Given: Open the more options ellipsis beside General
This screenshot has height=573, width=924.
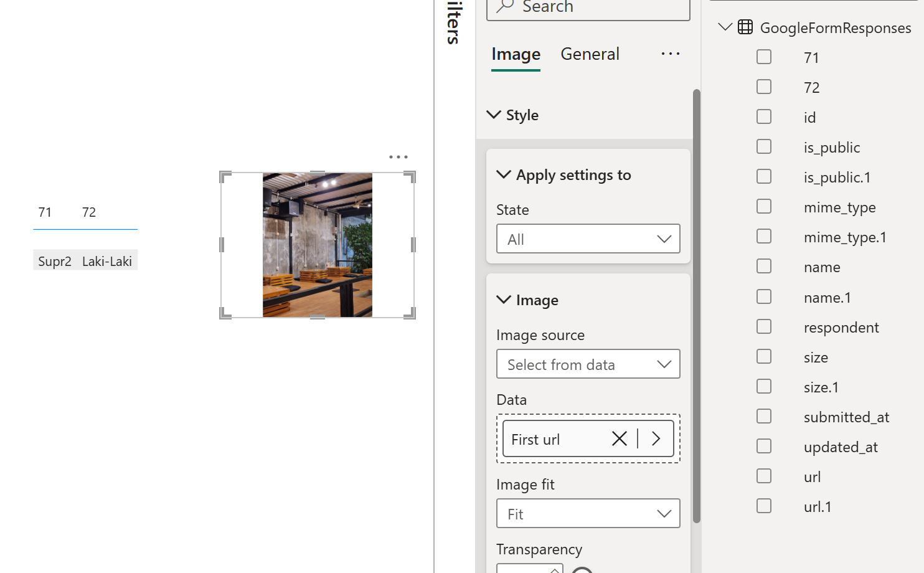Looking at the screenshot, I should (x=671, y=54).
